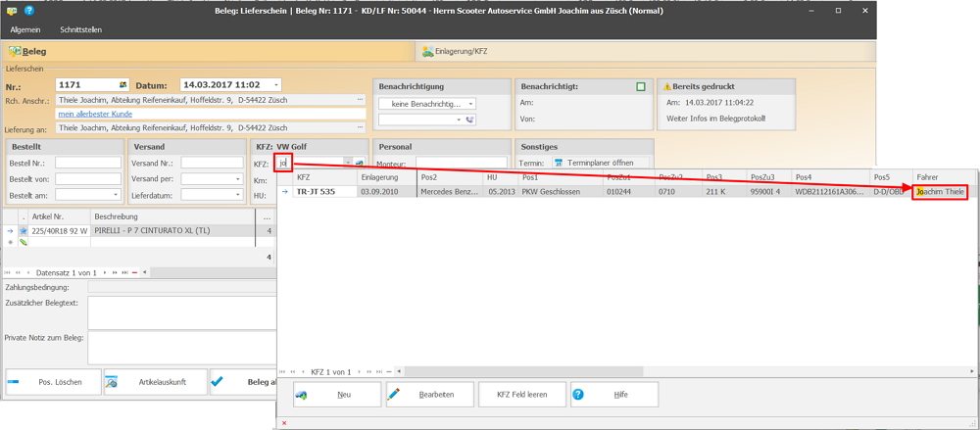Click minus delete in KFZ navigator

pyautogui.click(x=389, y=371)
